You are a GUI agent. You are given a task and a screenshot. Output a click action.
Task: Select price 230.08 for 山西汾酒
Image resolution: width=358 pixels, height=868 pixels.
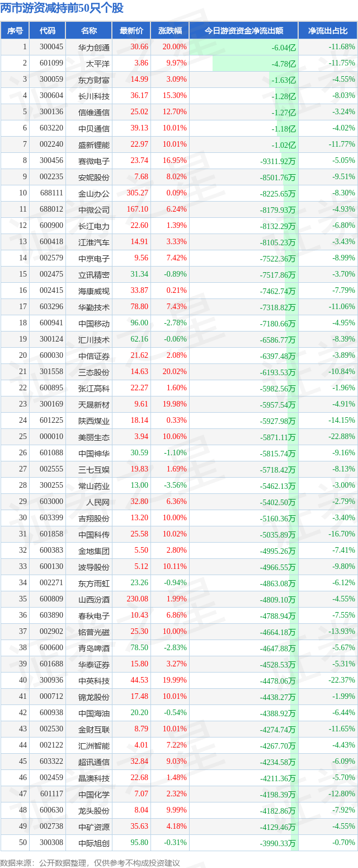[138, 599]
